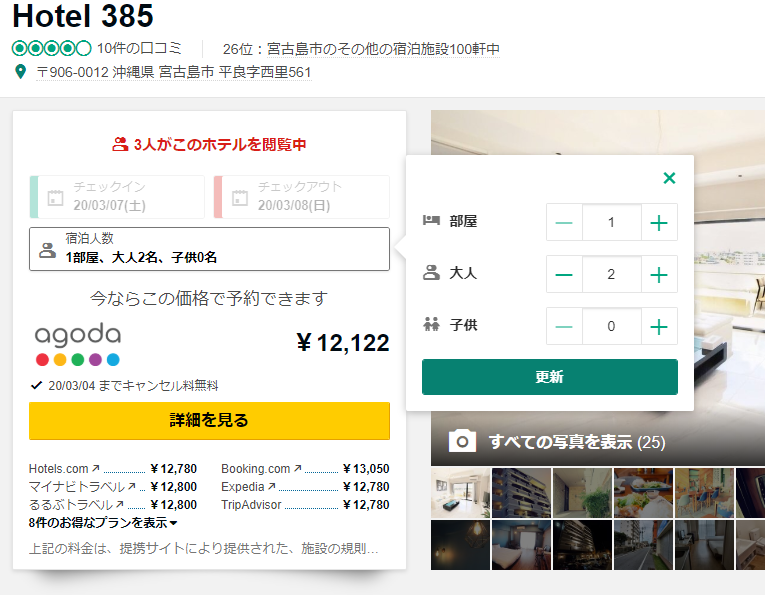Image resolution: width=765 pixels, height=595 pixels.
Task: Open the マイナビトラベル price link
Action: tap(113, 487)
